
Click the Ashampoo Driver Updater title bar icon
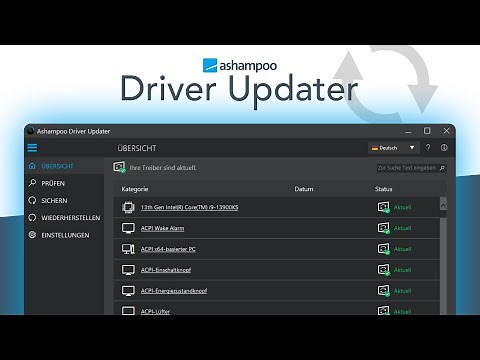30,131
